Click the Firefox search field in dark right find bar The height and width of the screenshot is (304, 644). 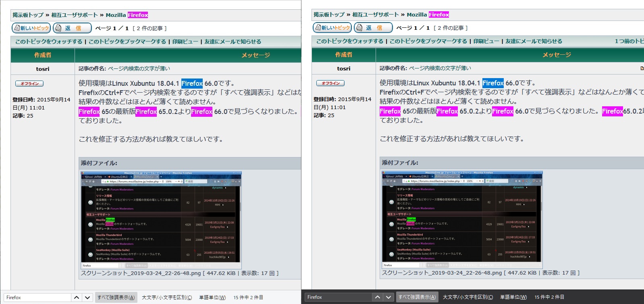click(338, 297)
